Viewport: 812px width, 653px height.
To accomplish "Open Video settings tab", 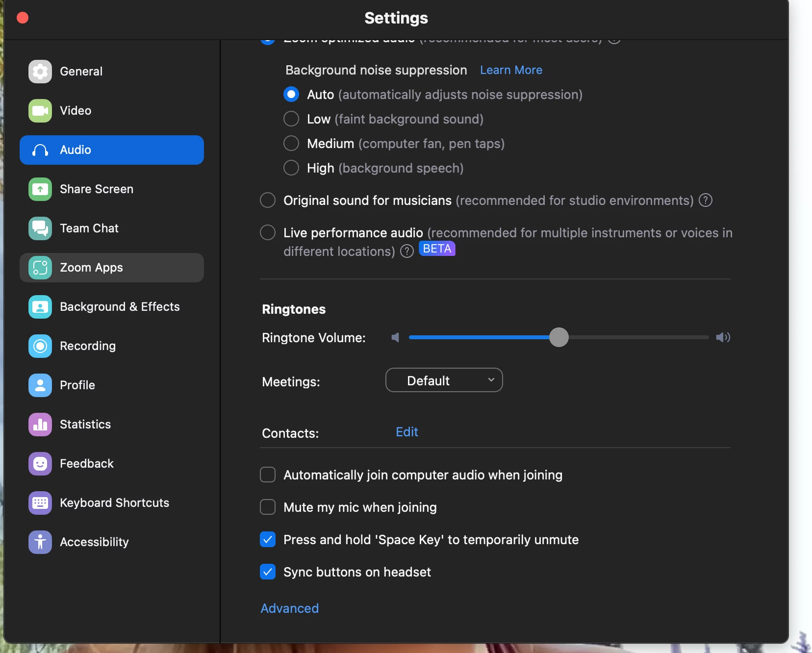I will (112, 111).
